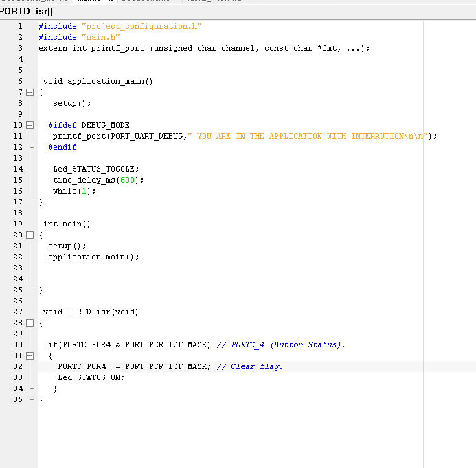Click line number 35 in gutter

point(18,399)
